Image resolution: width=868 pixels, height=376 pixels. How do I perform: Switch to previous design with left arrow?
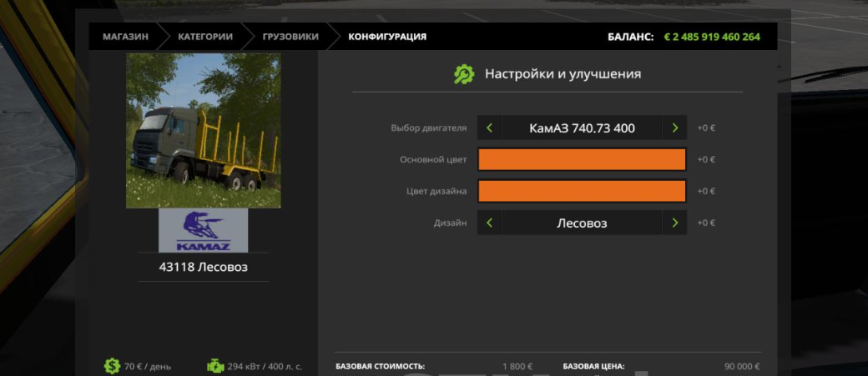pyautogui.click(x=490, y=223)
